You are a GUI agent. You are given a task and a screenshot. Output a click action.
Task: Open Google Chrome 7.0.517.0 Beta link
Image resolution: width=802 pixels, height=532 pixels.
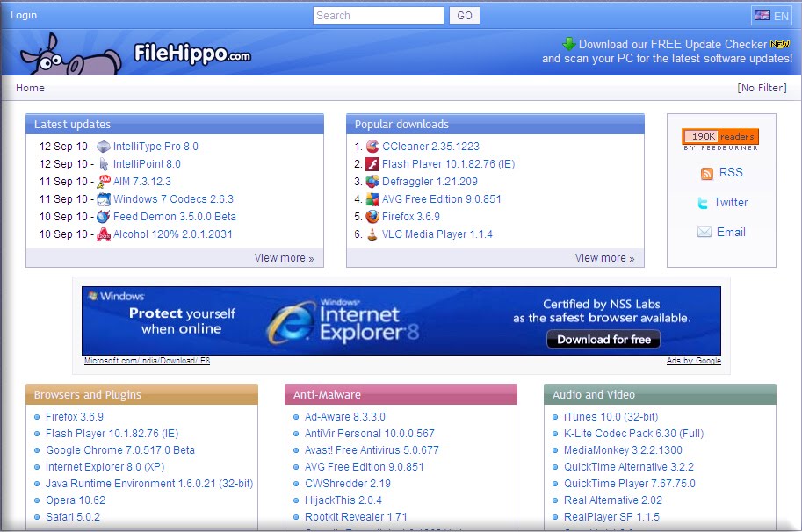[x=120, y=450]
